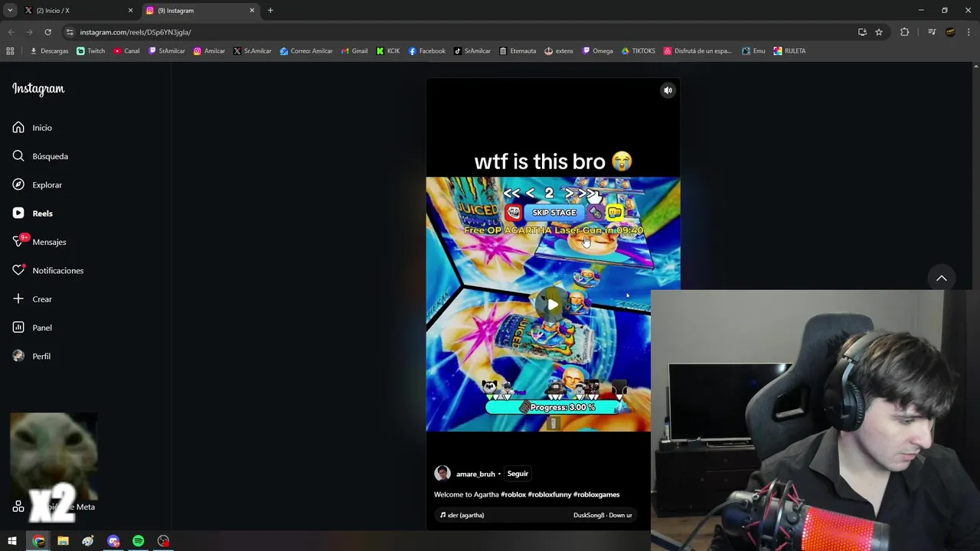Open the Windows Start menu

[x=12, y=541]
